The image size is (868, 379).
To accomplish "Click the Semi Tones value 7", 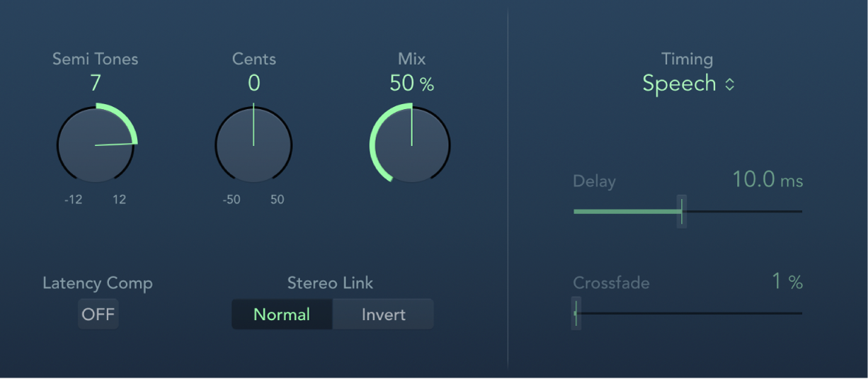I will tap(96, 84).
